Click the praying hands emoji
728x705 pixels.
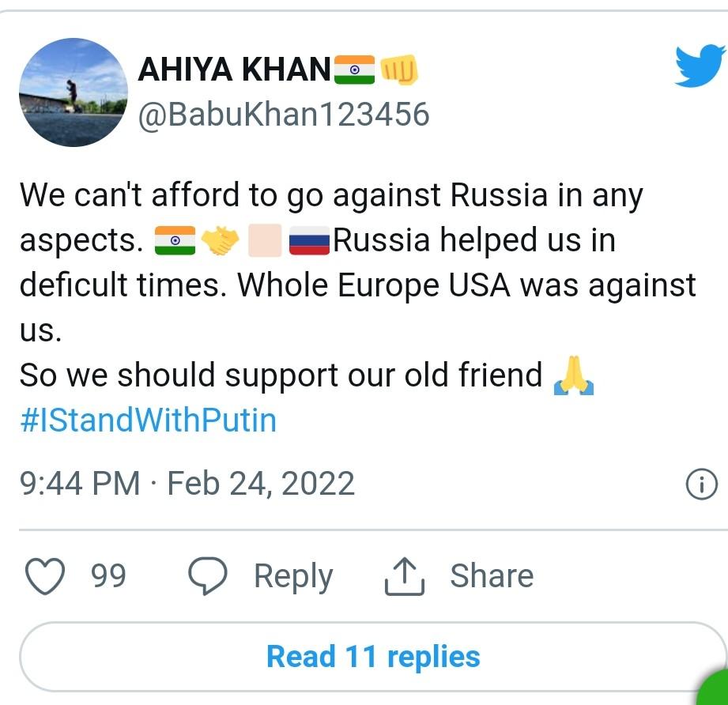(x=573, y=375)
